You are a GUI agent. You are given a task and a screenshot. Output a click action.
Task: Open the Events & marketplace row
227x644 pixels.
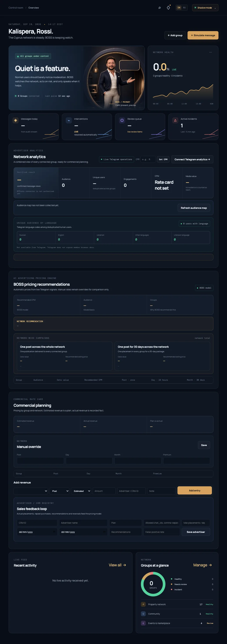[x=177, y=623]
